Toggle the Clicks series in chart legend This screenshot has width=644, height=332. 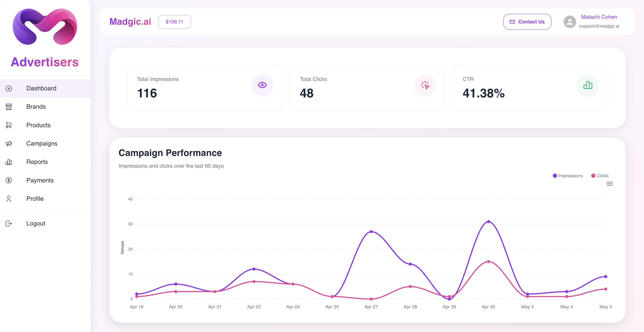click(599, 176)
